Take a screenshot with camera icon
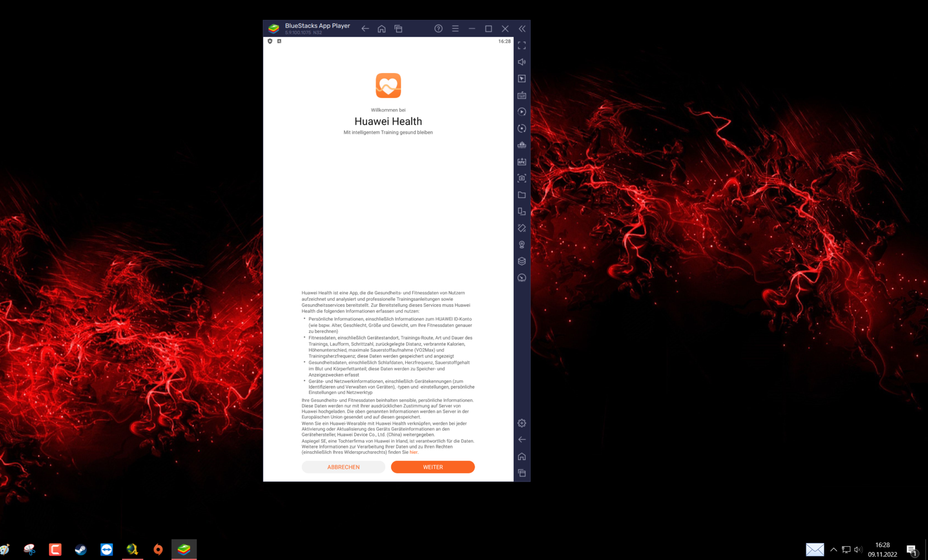 coord(522,178)
